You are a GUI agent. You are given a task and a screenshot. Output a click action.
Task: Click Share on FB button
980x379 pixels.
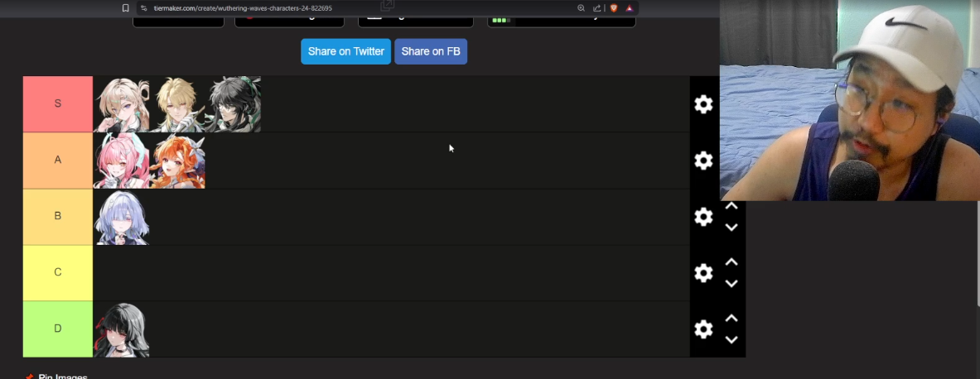431,51
